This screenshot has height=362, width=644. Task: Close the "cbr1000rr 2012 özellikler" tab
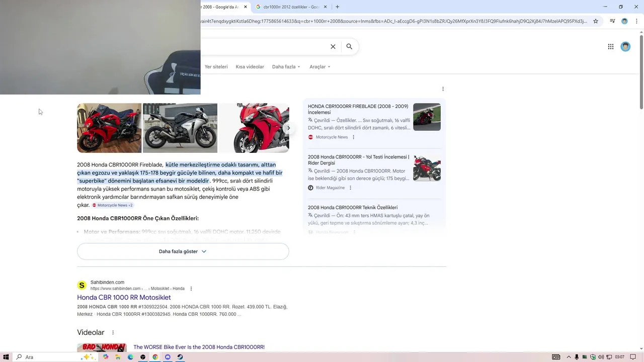[x=326, y=7]
